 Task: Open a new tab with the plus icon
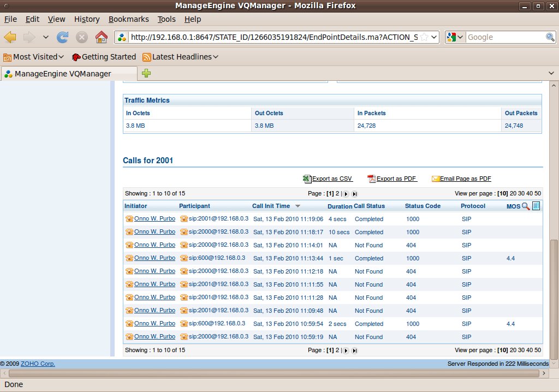click(x=146, y=74)
